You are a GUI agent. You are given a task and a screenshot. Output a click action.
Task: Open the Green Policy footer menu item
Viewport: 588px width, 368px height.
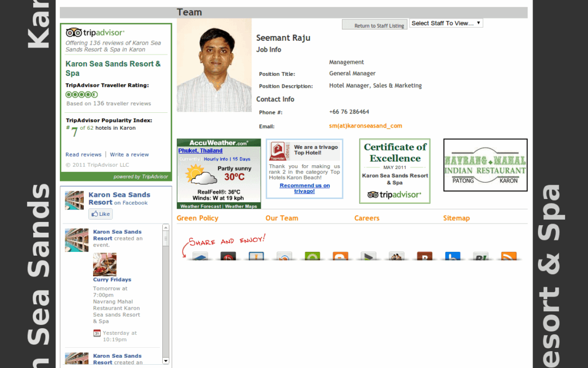pos(197,218)
